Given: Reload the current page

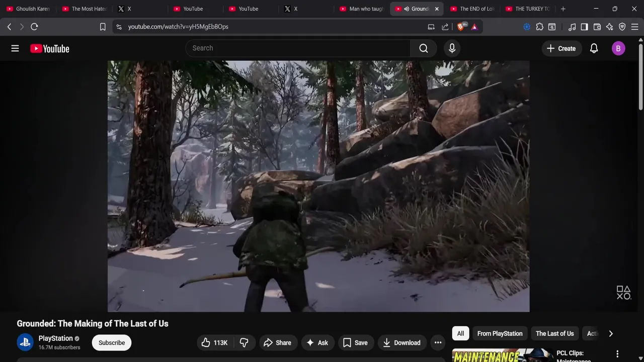Looking at the screenshot, I should click(34, 27).
